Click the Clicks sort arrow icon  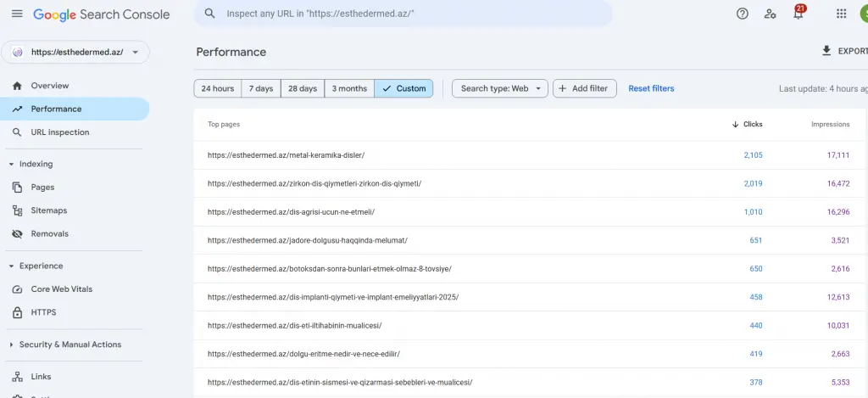pyautogui.click(x=735, y=124)
